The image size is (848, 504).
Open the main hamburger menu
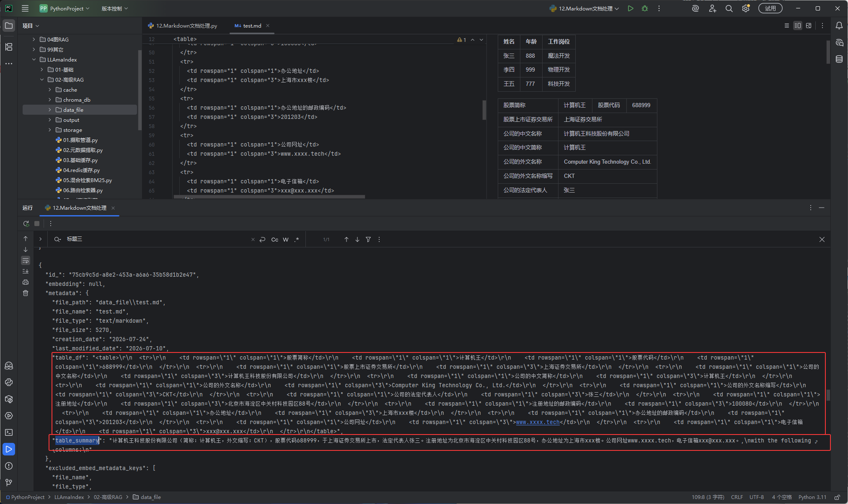coord(25,8)
